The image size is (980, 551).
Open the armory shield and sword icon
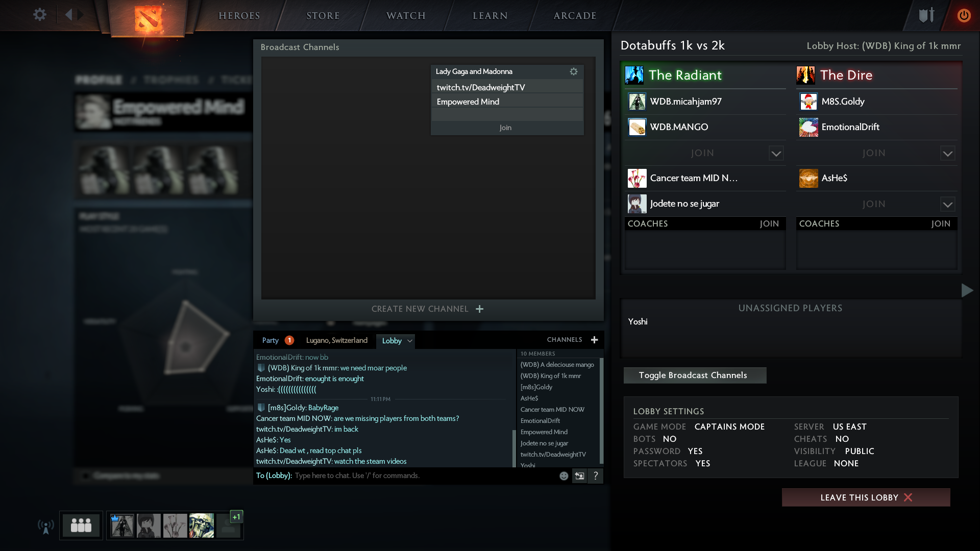(x=926, y=15)
